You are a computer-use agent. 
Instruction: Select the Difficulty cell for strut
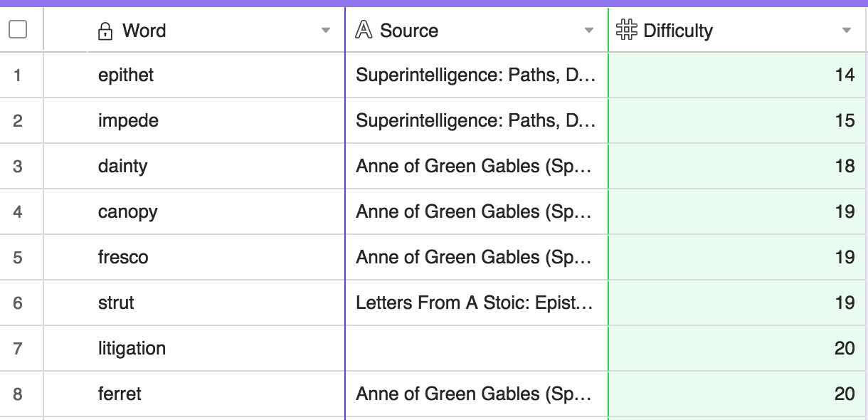pos(737,303)
